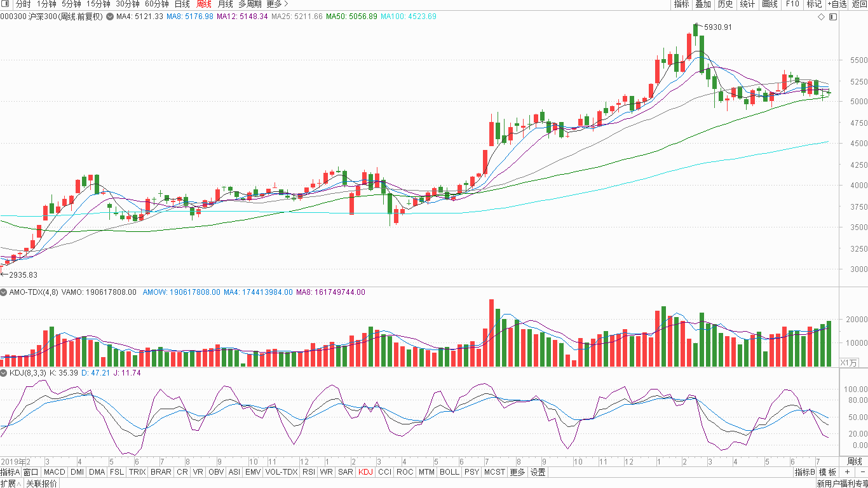Viewport: 868px width, 488px height.
Task: Switch sub-indicator to WR
Action: (x=327, y=472)
